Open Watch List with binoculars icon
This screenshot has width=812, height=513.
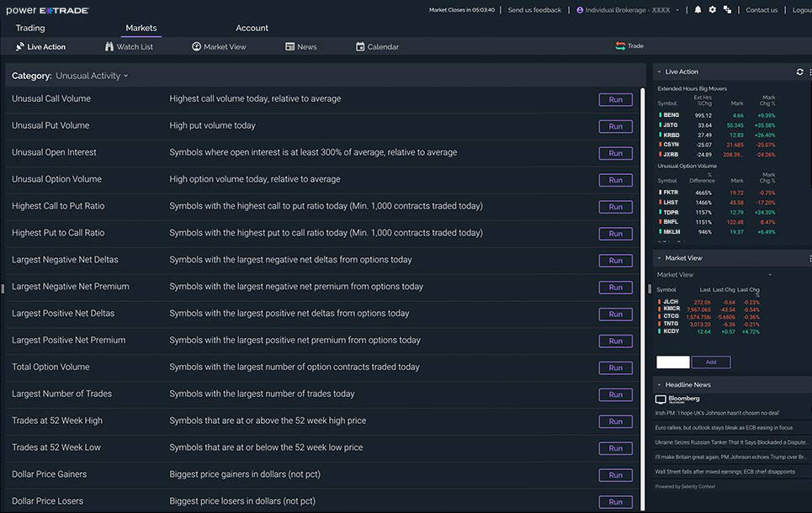coord(109,47)
